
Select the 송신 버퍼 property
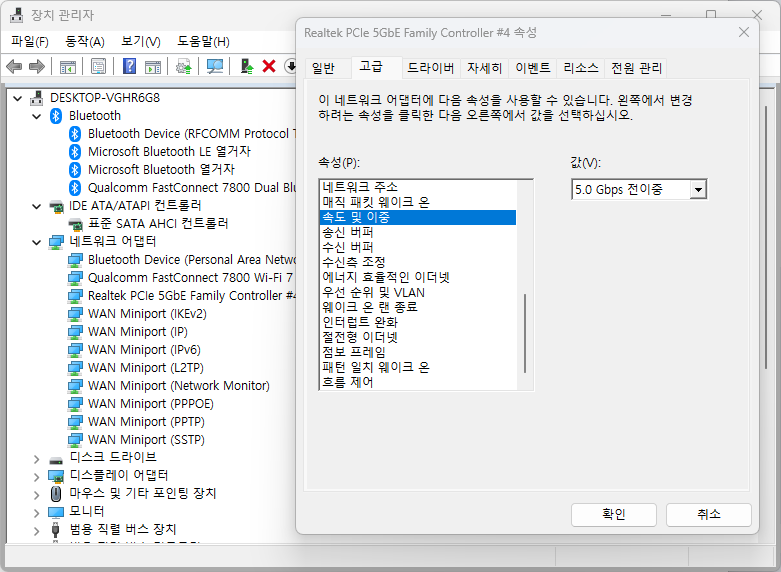pos(417,232)
